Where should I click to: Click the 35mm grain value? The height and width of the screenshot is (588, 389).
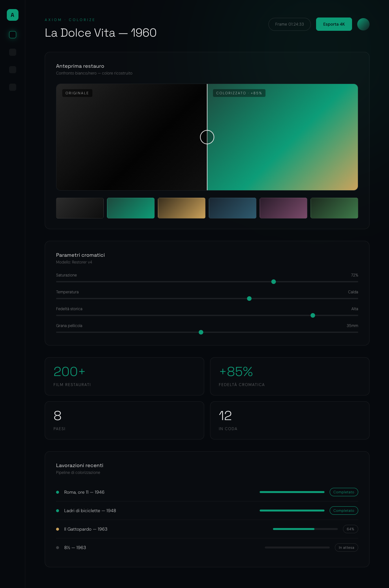coord(352,326)
